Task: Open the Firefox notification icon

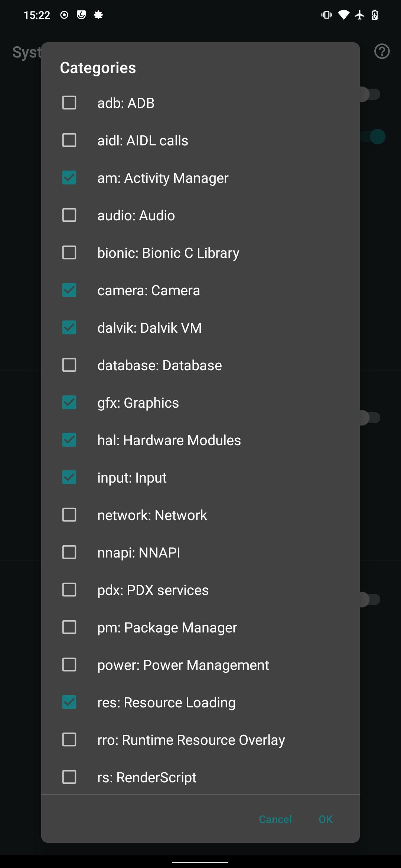Action: click(x=81, y=15)
